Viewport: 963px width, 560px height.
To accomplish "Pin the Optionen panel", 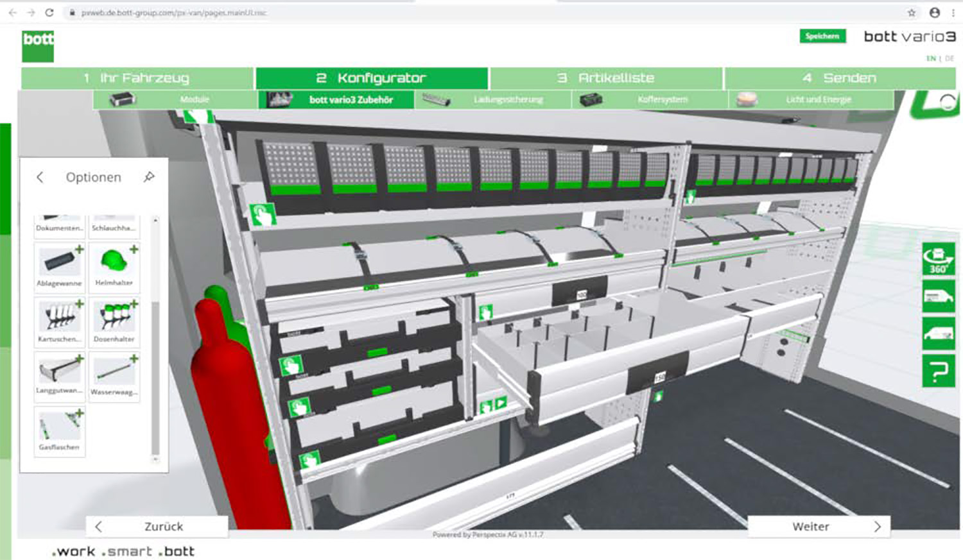I will (x=149, y=177).
